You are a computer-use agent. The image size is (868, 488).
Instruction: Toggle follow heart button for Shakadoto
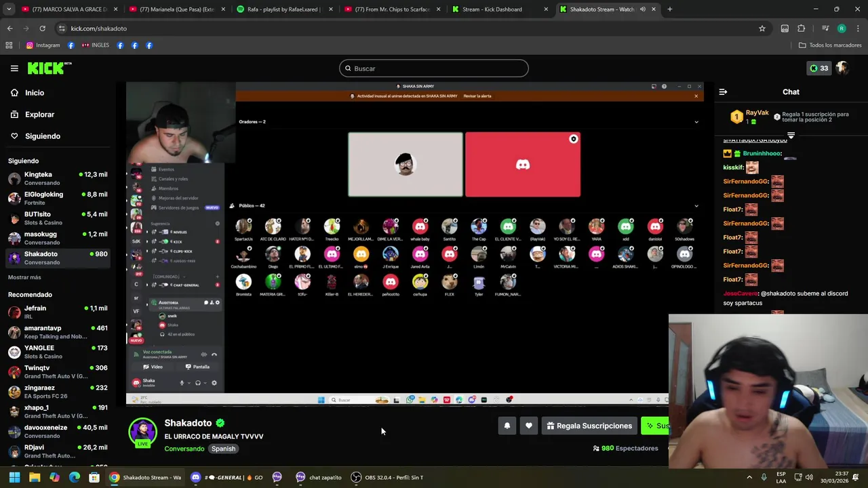pos(529,426)
